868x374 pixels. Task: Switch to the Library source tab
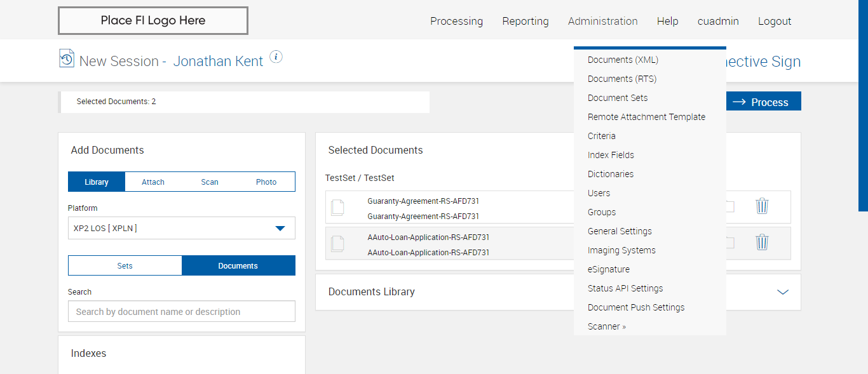tap(97, 182)
